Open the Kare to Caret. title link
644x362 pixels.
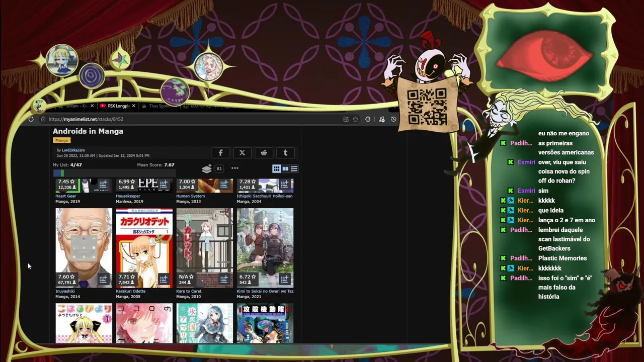(189, 291)
